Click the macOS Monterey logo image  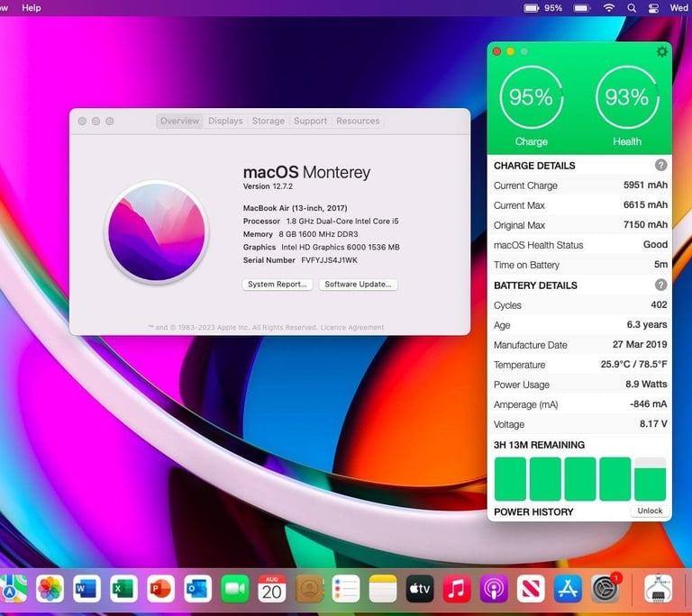click(157, 232)
